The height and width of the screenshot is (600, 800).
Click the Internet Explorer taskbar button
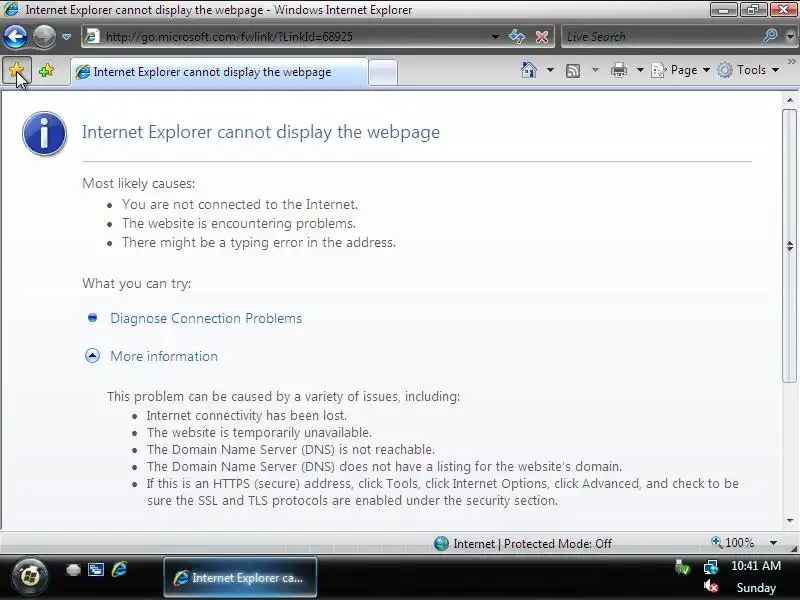[x=240, y=578]
